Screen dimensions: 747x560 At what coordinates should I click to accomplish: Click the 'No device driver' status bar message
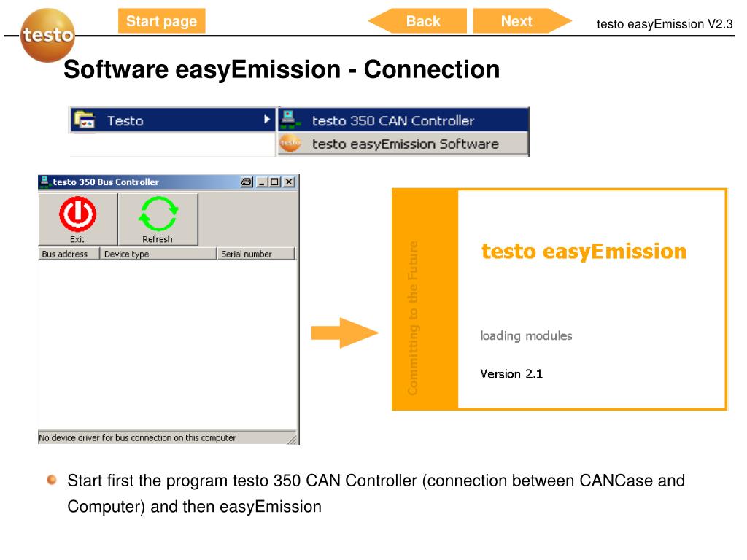[137, 437]
